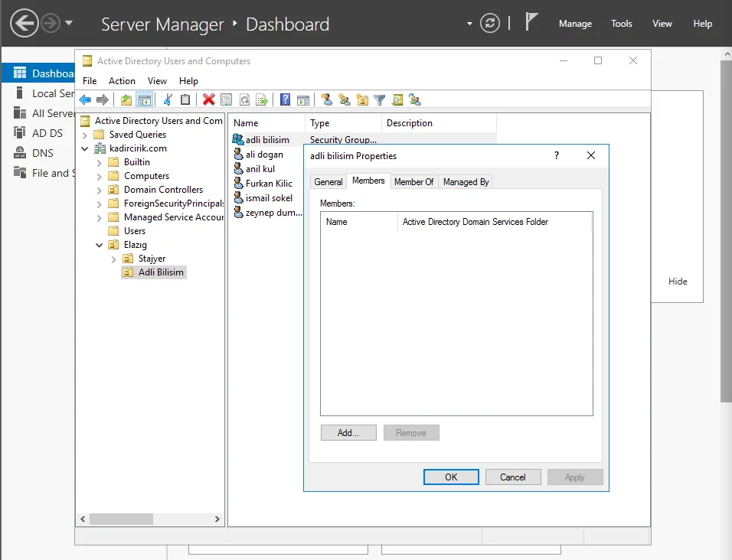Screen dimensions: 732x560
Task: Collapse kadircirik.com domain node
Action: [x=84, y=148]
